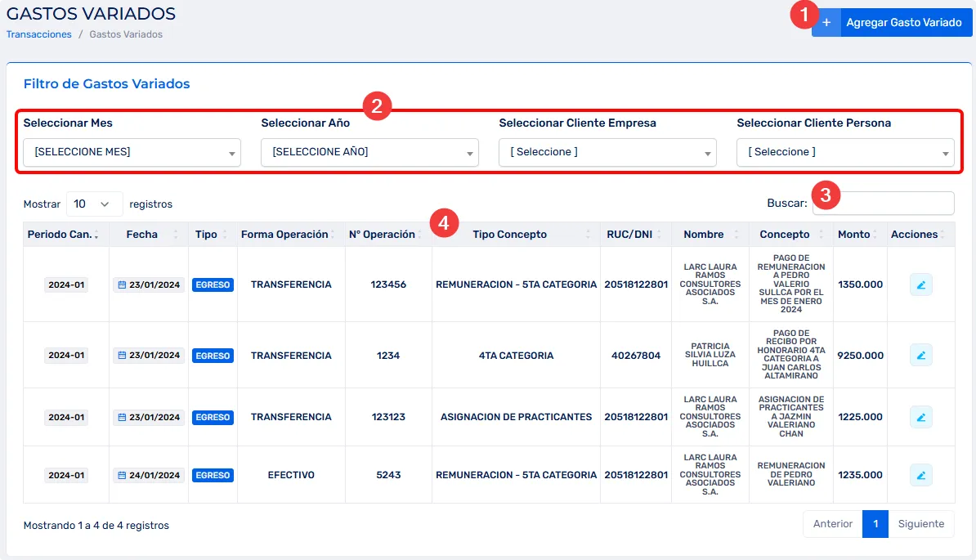976x560 pixels.
Task: Click plus icon on Agregar Gasto Variado
Action: [x=826, y=23]
